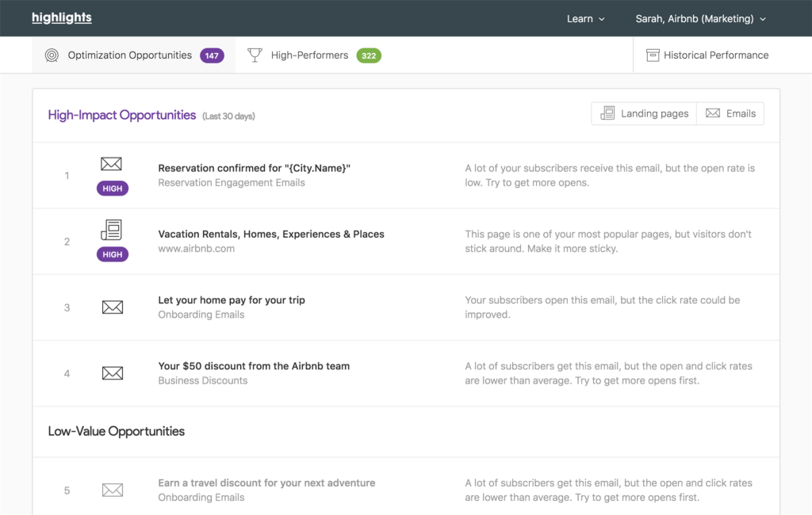Screen dimensions: 812x515
Task: Click the landing page icon for Vacation Rentals
Action: (112, 230)
